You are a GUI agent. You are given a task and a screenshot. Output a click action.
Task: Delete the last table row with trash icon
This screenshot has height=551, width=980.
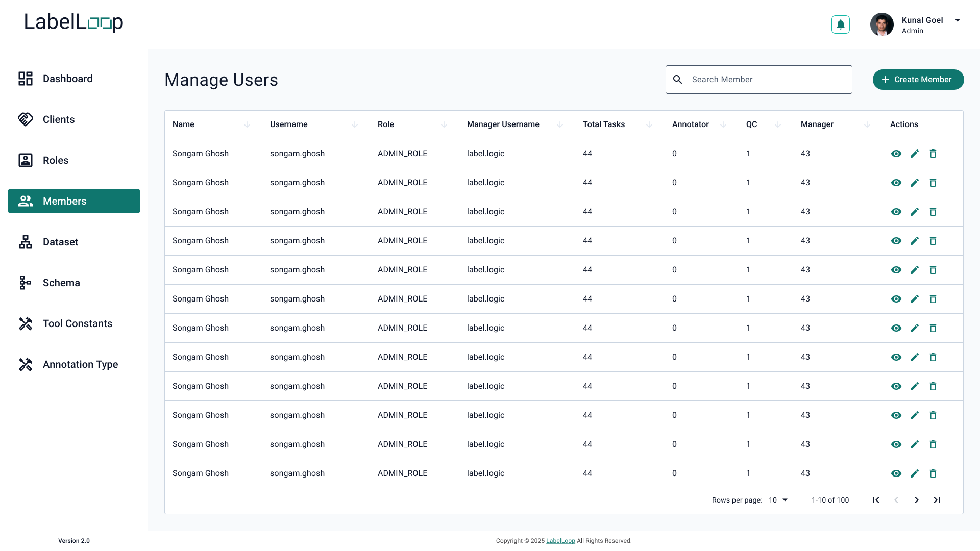click(933, 473)
